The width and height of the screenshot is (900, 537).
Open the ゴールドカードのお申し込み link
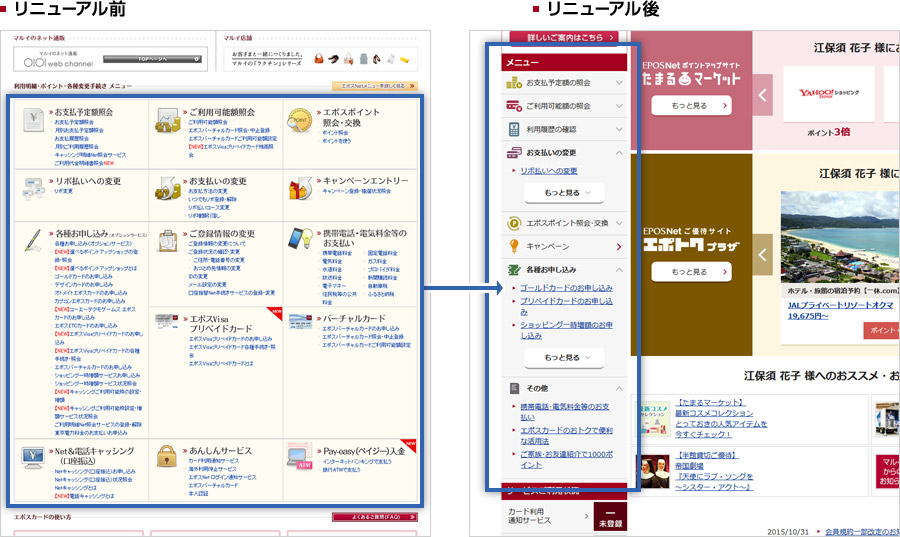pos(567,288)
